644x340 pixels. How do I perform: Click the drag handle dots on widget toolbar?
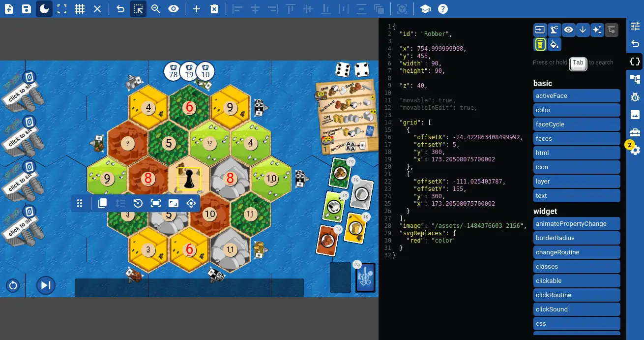(80, 203)
